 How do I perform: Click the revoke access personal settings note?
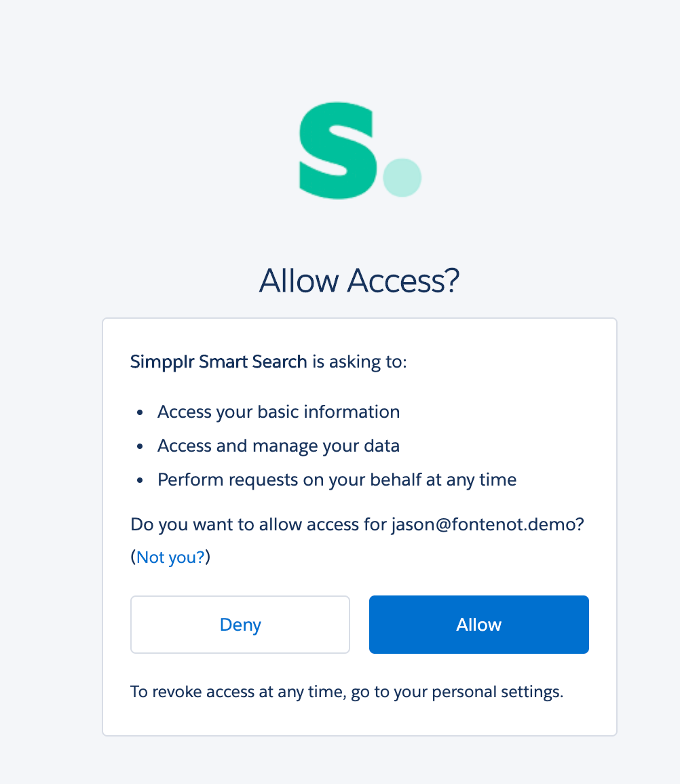coord(347,692)
